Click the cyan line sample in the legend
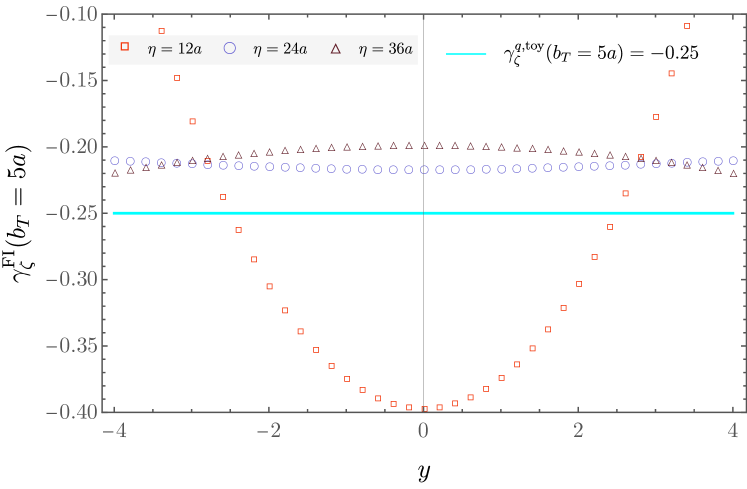The height and width of the screenshot is (489, 747). (466, 54)
